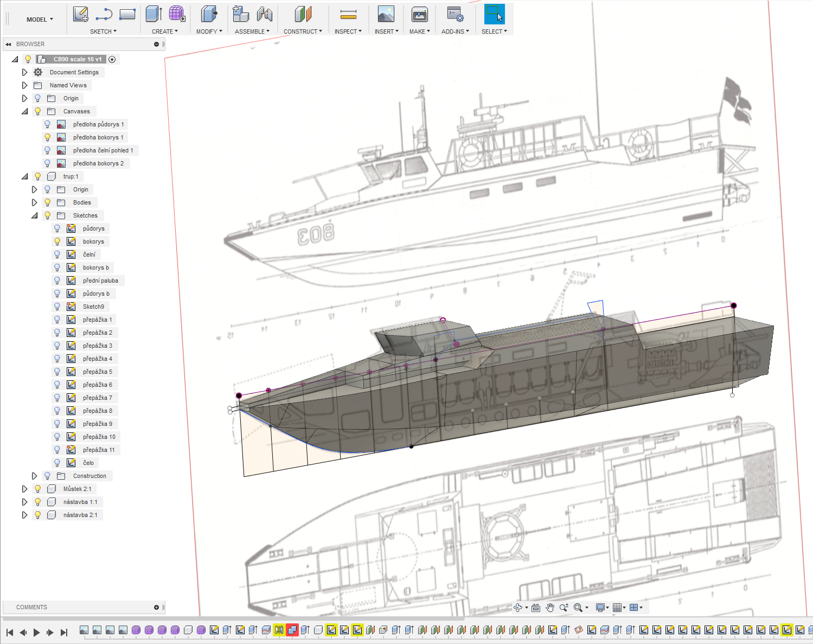The width and height of the screenshot is (813, 644).
Task: Click the Press Pull modify icon
Action: pos(208,15)
